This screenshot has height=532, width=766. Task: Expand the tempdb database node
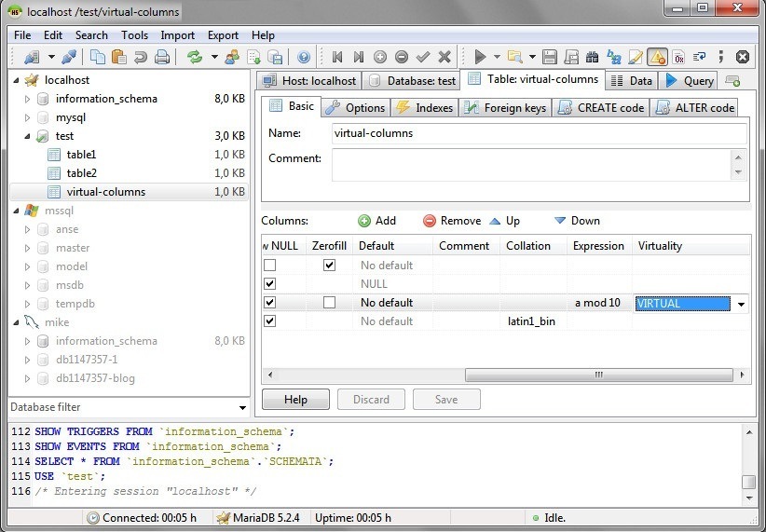(x=27, y=304)
